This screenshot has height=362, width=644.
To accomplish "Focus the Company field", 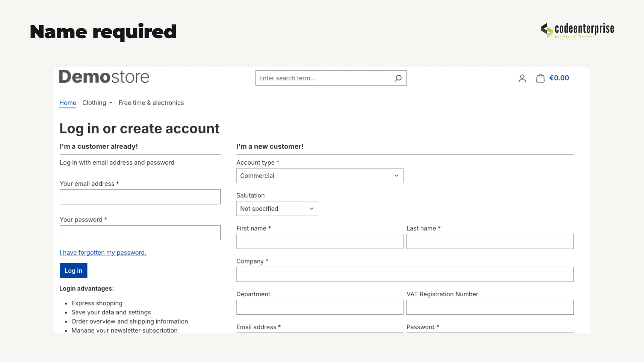I will tap(405, 274).
